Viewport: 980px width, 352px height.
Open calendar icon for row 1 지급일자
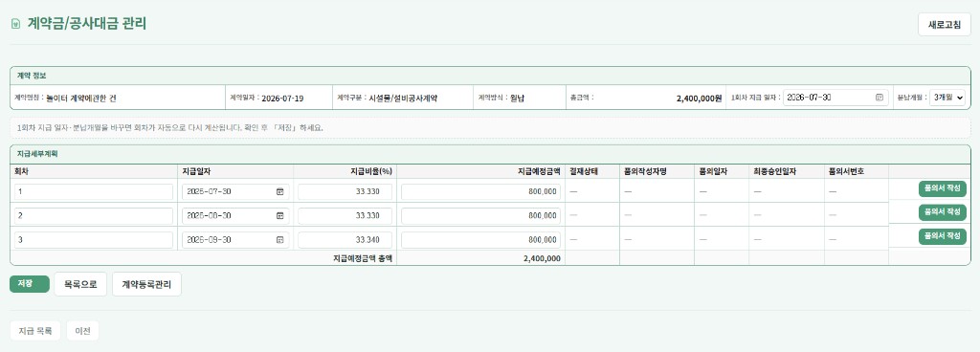[280, 191]
